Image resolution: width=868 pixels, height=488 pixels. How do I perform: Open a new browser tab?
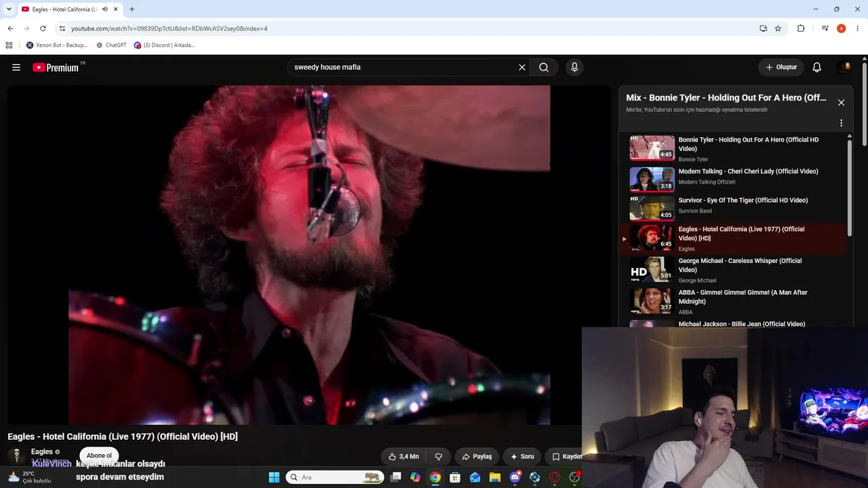tap(132, 9)
